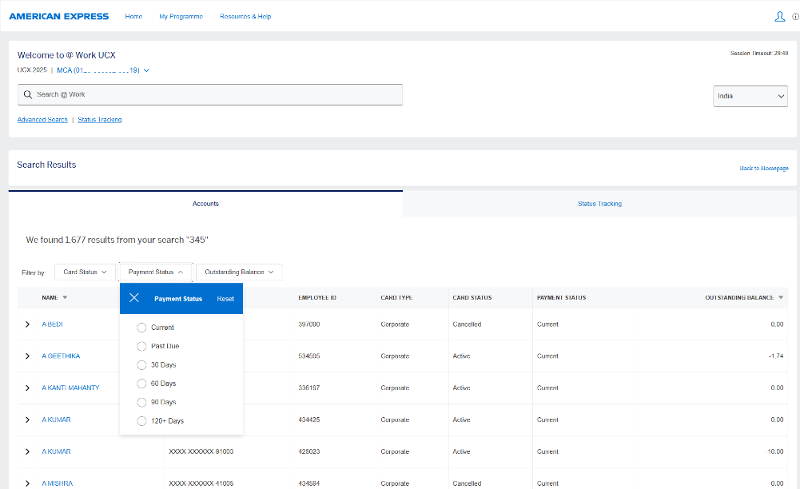Choose the 30 Days radio option

pos(142,365)
